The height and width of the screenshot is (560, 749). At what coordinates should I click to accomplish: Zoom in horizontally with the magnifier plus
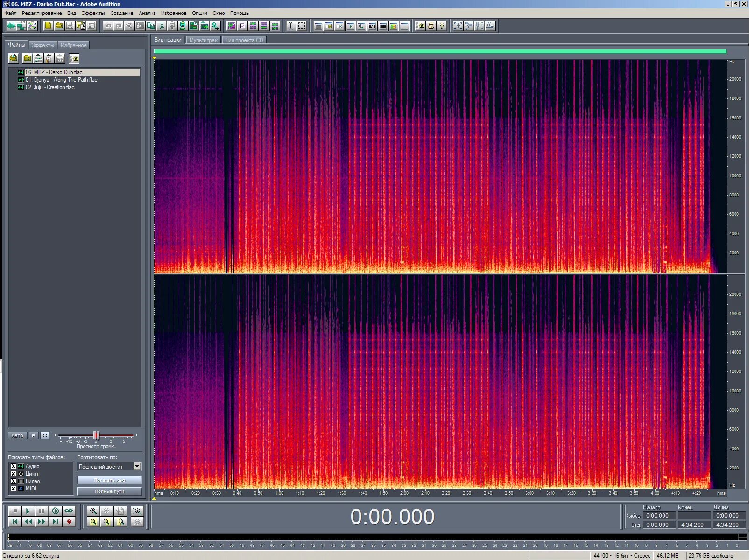coord(93,511)
